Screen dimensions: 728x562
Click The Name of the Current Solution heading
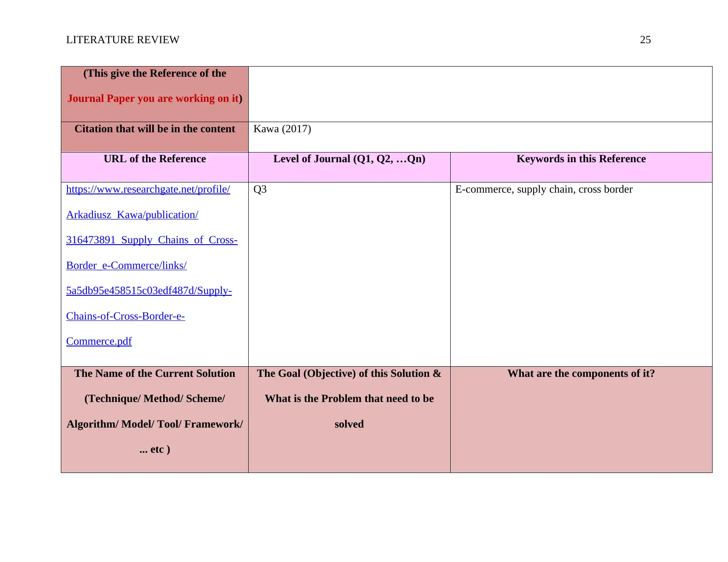(x=155, y=374)
